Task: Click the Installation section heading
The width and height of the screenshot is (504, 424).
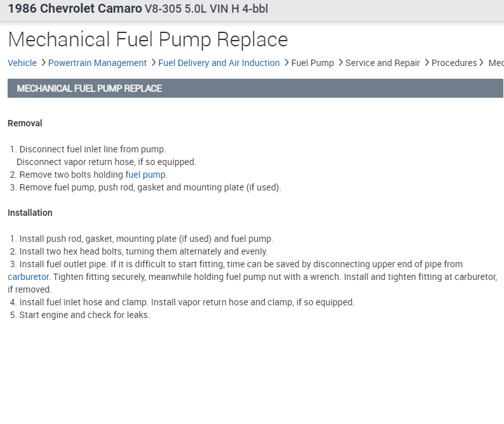Action: click(30, 213)
